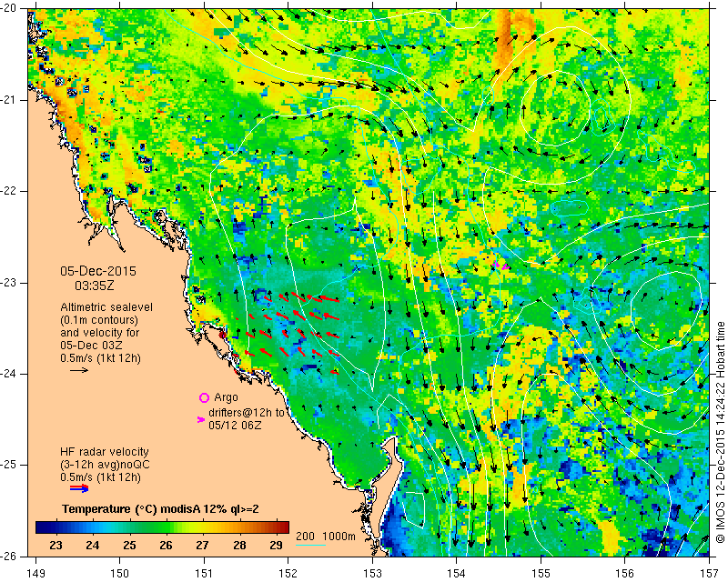The height and width of the screenshot is (582, 728).
Task: Click longitude axis label 156
Action: [625, 573]
